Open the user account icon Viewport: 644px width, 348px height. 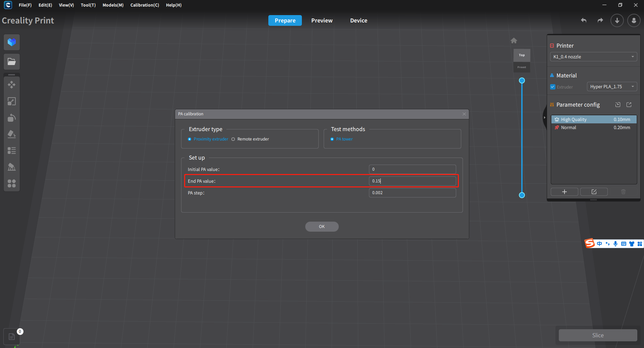click(634, 20)
